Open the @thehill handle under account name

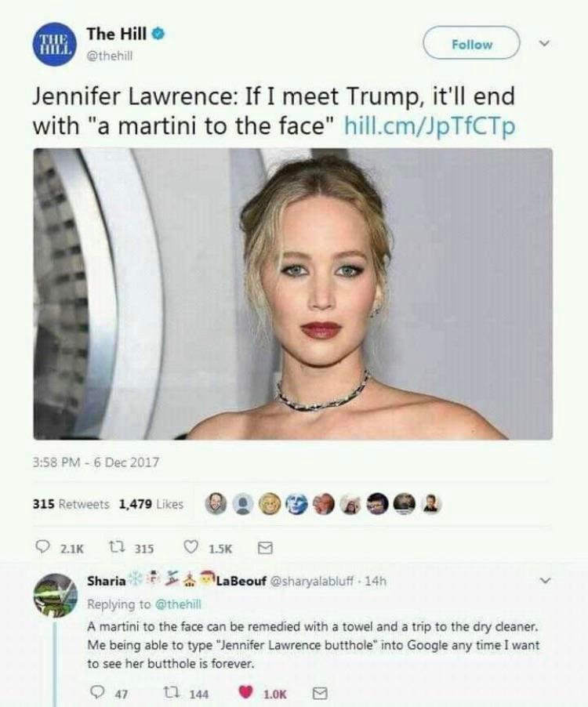(x=110, y=56)
